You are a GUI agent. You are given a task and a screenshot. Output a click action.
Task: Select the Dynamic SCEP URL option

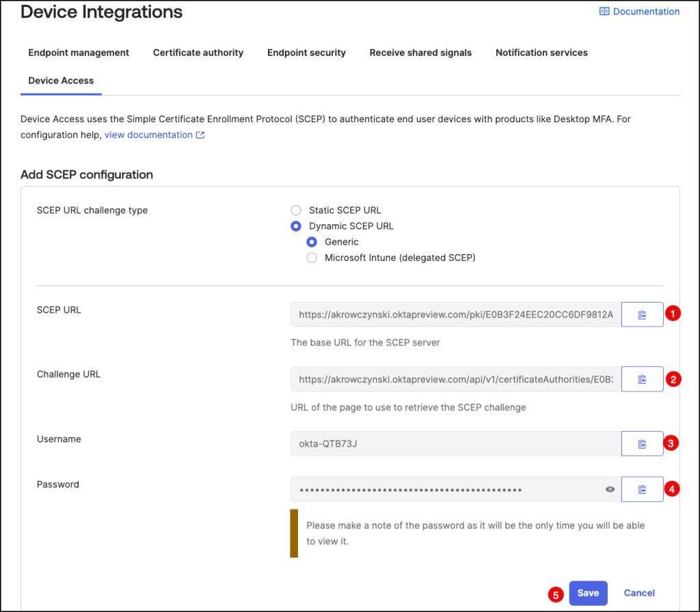point(296,226)
